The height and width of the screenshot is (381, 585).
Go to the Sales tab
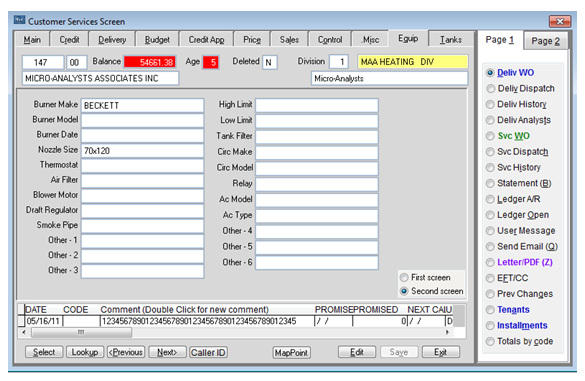[290, 40]
